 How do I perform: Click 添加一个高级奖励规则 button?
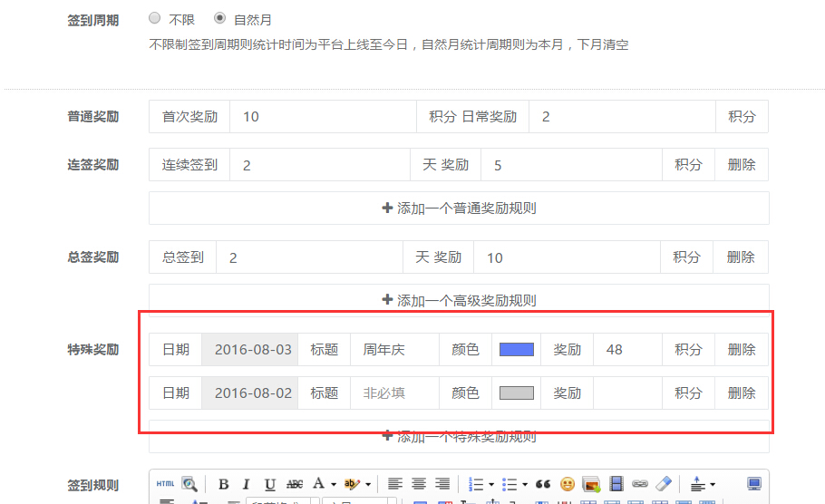pos(459,300)
